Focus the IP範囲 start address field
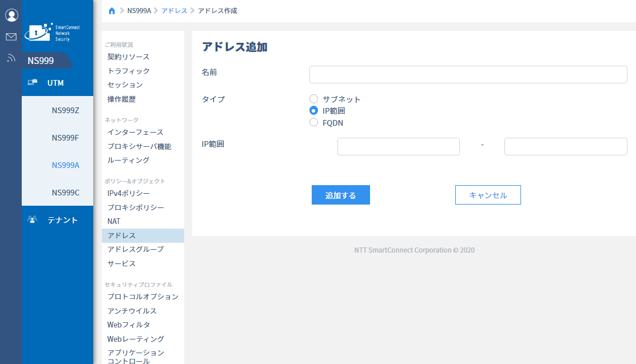 click(x=398, y=146)
